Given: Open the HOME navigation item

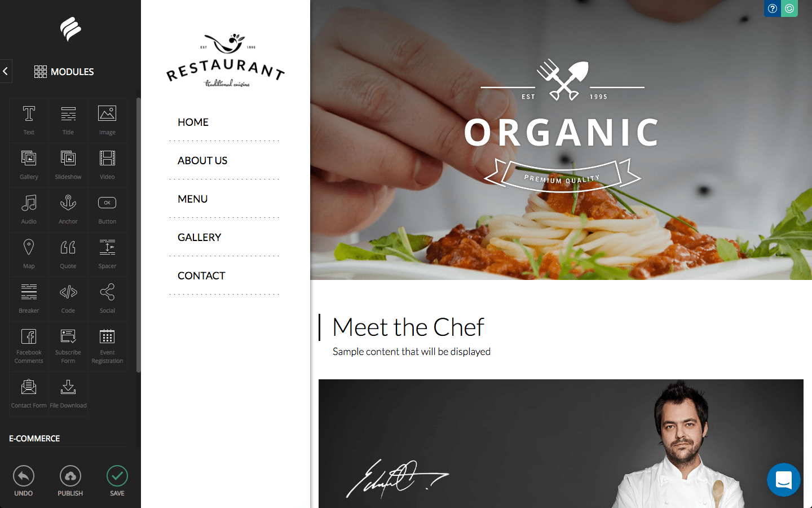Looking at the screenshot, I should 193,122.
